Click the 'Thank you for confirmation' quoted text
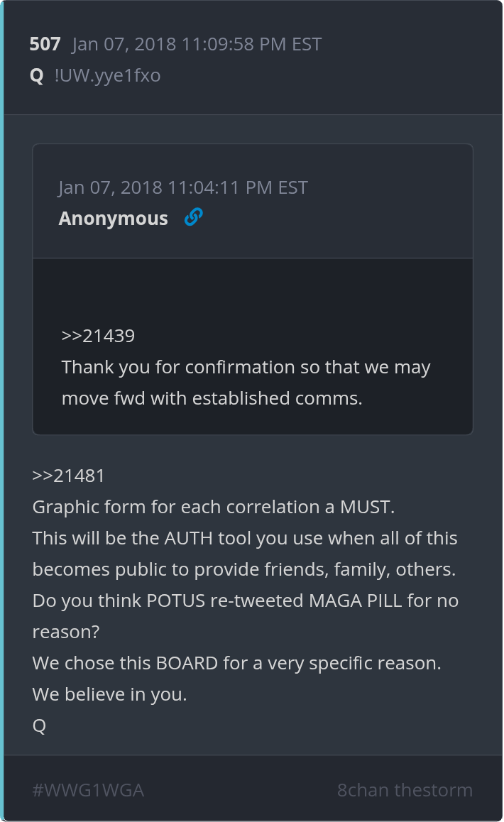Screen dimensions: 504x822 pos(246,367)
